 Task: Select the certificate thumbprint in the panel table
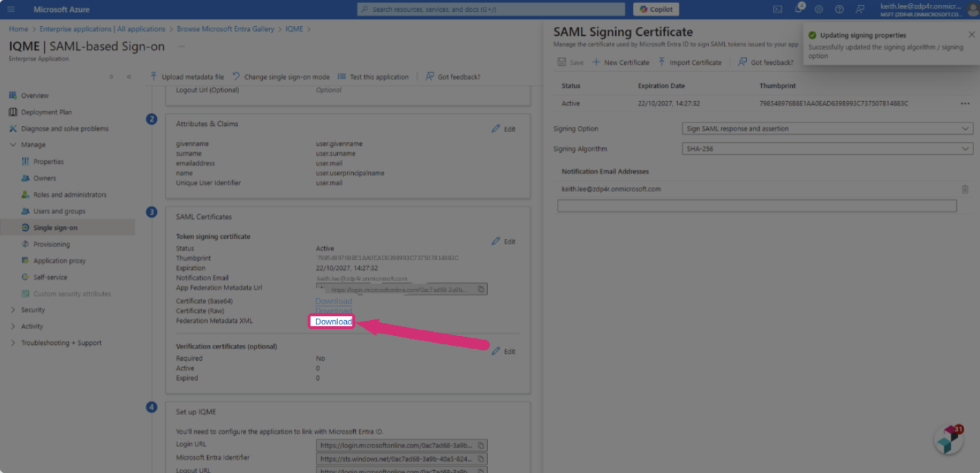pyautogui.click(x=833, y=104)
